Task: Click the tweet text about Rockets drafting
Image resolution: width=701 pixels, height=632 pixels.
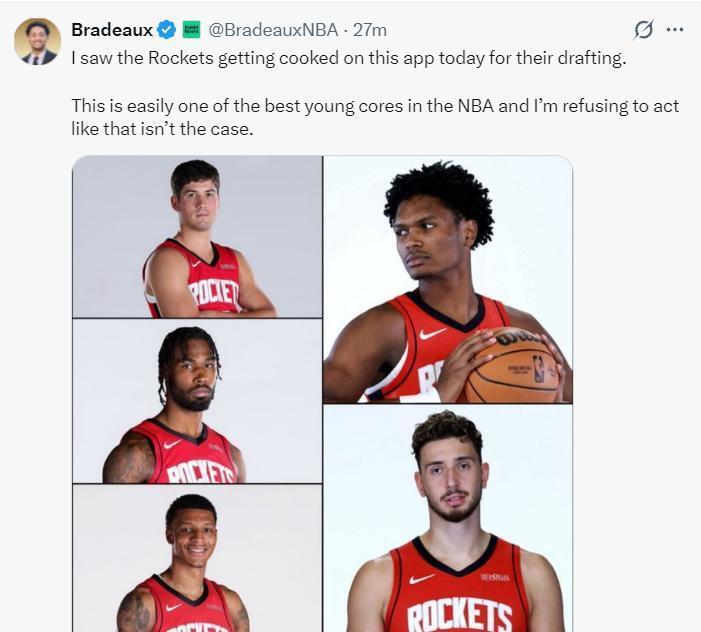Action: click(349, 59)
